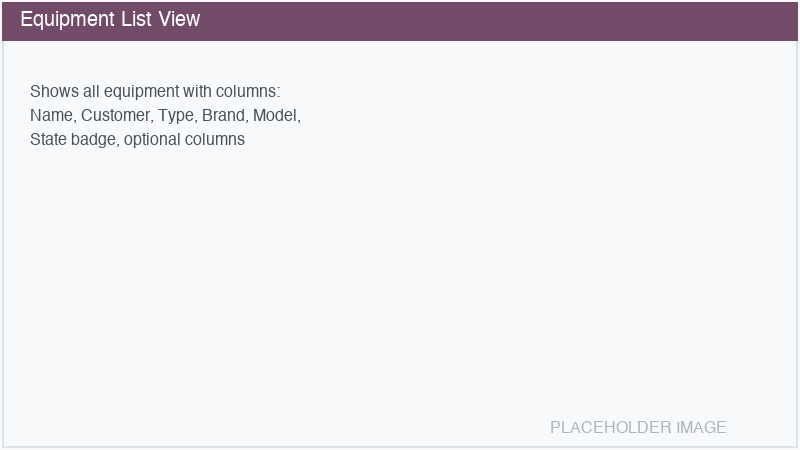
Task: Click the "PLACEHOLDER IMAGE" watermark text
Action: [638, 427]
